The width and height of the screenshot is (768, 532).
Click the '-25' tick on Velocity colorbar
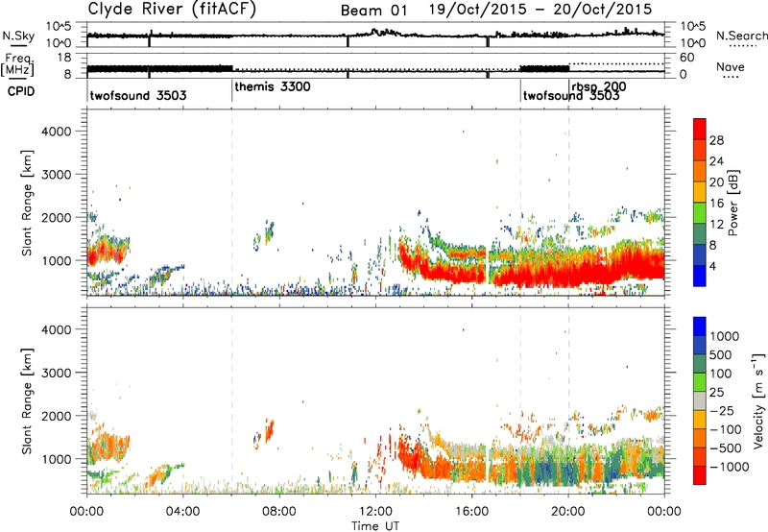tap(722, 411)
